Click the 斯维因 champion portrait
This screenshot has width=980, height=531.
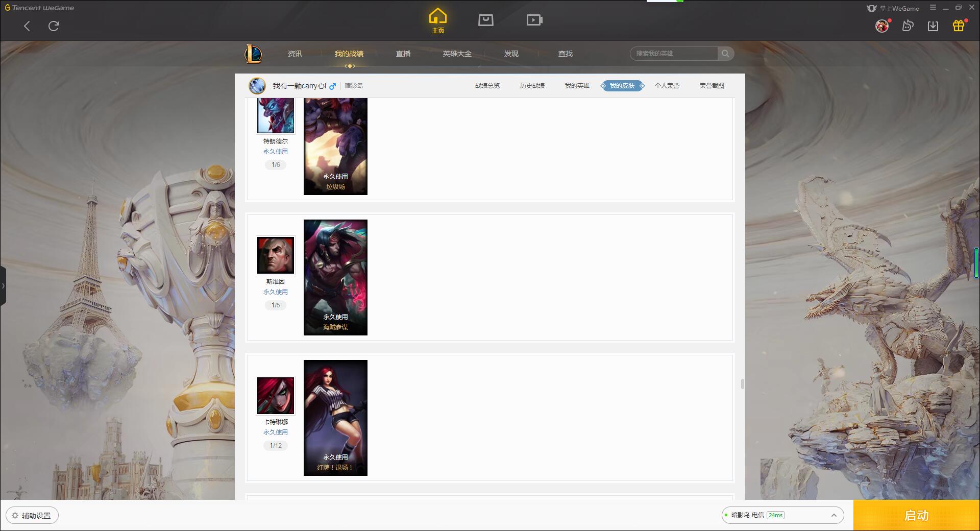[276, 255]
